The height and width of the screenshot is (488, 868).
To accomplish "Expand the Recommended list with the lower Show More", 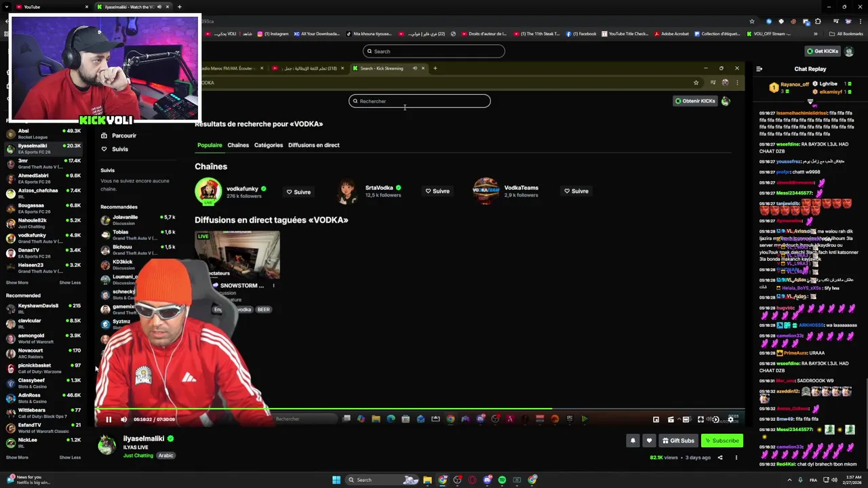I will pyautogui.click(x=17, y=457).
